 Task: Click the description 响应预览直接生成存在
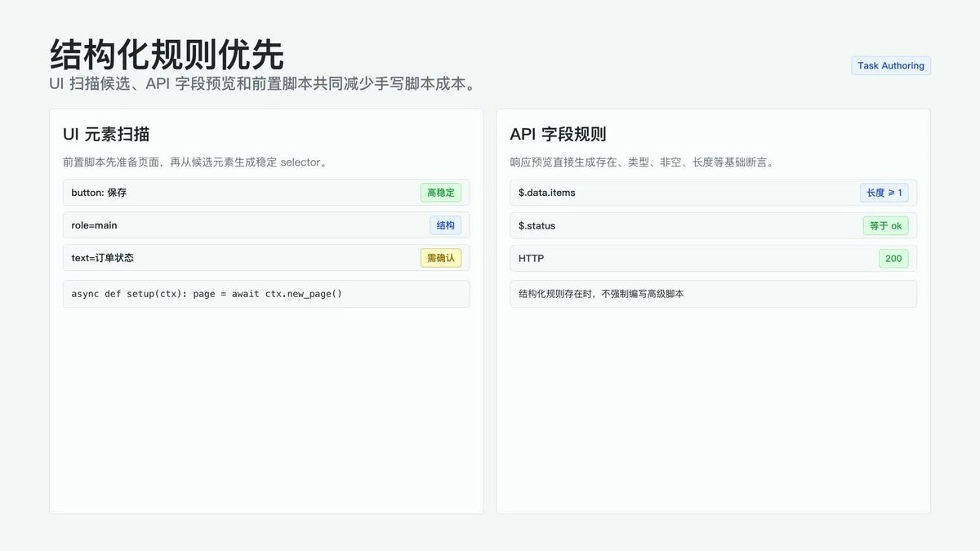(x=642, y=162)
